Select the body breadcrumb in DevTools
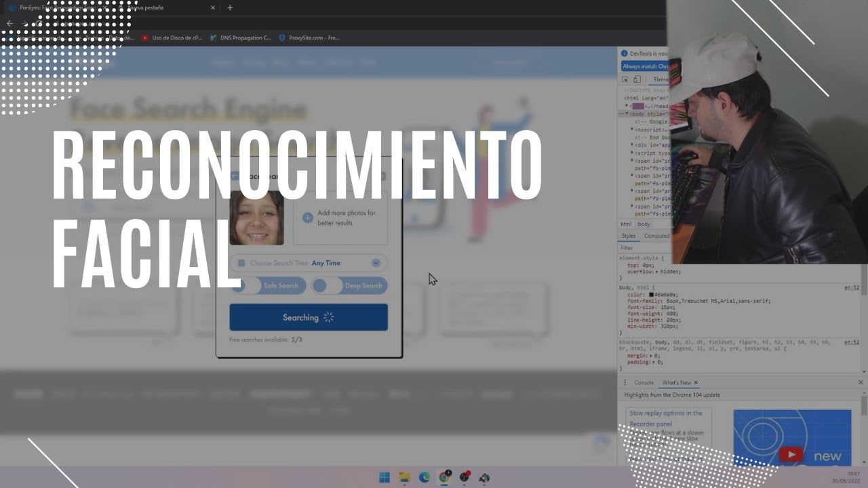This screenshot has width=868, height=488. [644, 224]
